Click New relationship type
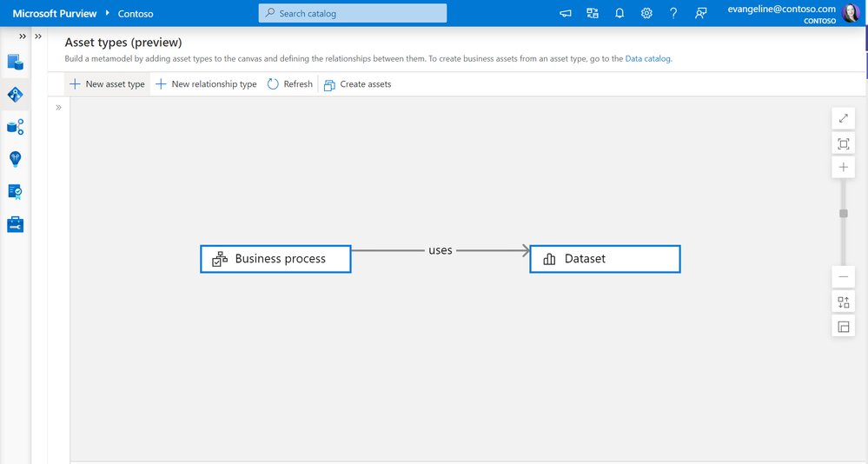This screenshot has width=868, height=464. click(207, 84)
